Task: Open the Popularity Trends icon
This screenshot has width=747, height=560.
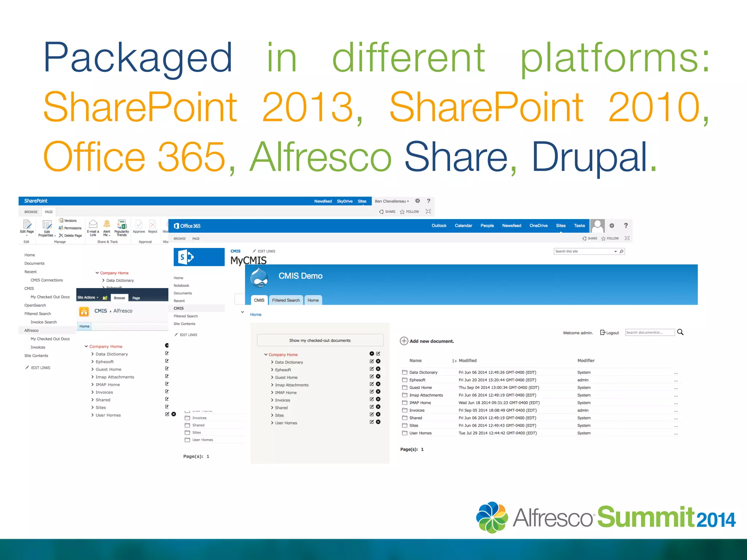Action: point(122,224)
